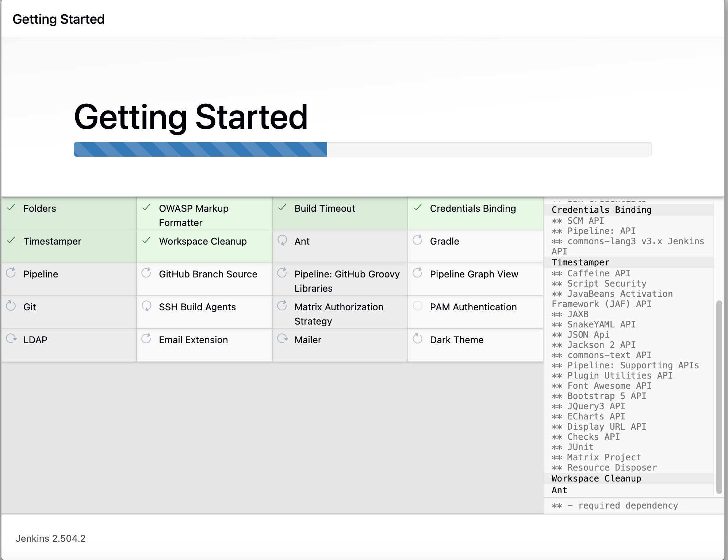This screenshot has height=560, width=728.
Task: Click the Caffeine API log line
Action: pyautogui.click(x=591, y=273)
